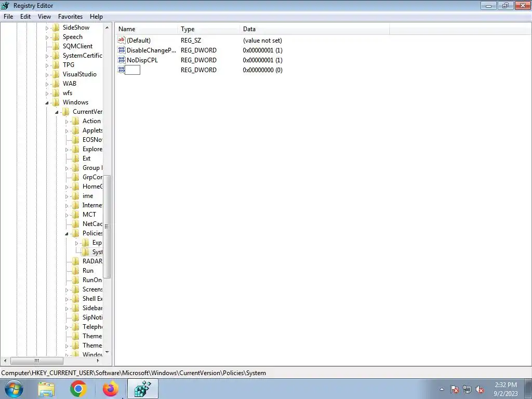The width and height of the screenshot is (532, 399).
Task: Click the (Default) string value icon
Action: [x=122, y=40]
